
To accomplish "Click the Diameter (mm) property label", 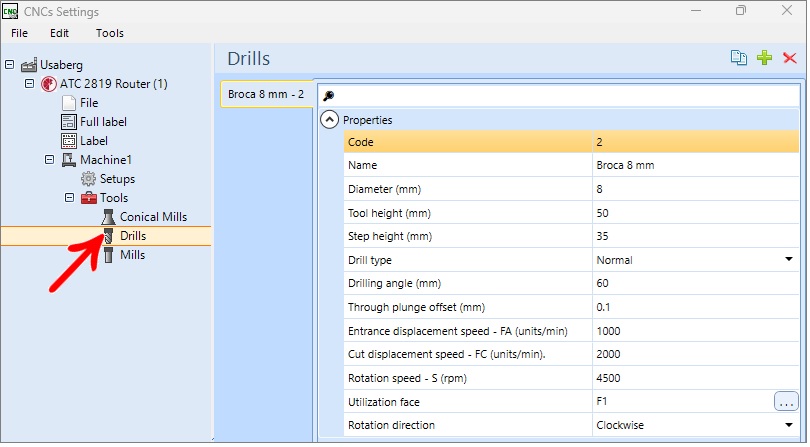I will (384, 189).
